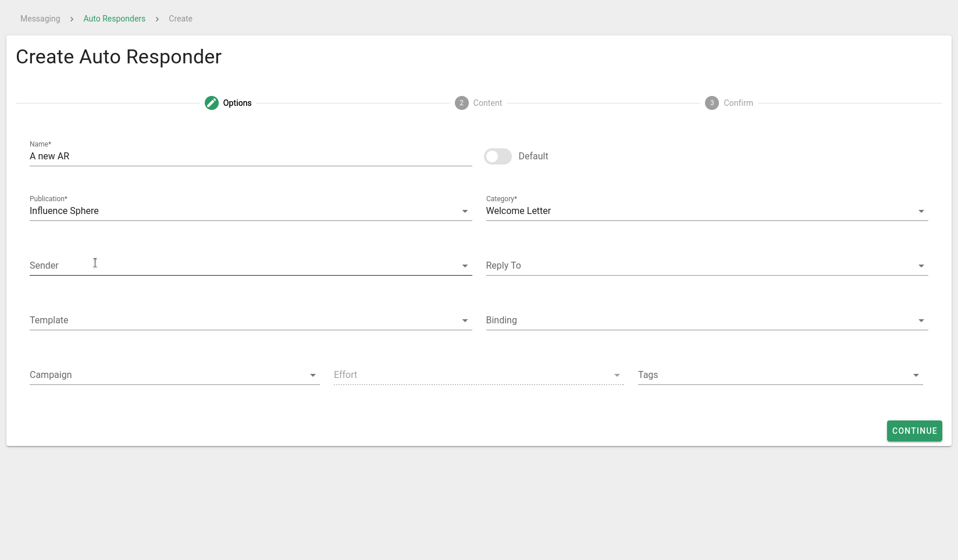Click the breadcrumb chevron after Auto Responders
958x560 pixels.
(157, 19)
